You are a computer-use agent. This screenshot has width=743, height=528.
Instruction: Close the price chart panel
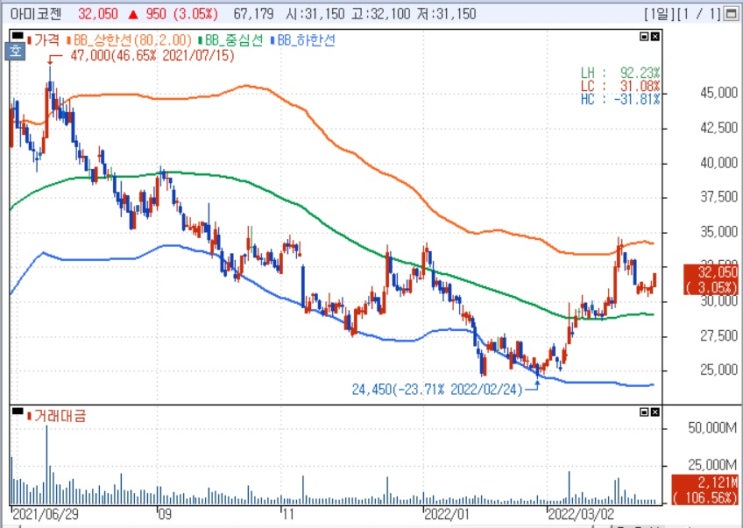point(655,36)
